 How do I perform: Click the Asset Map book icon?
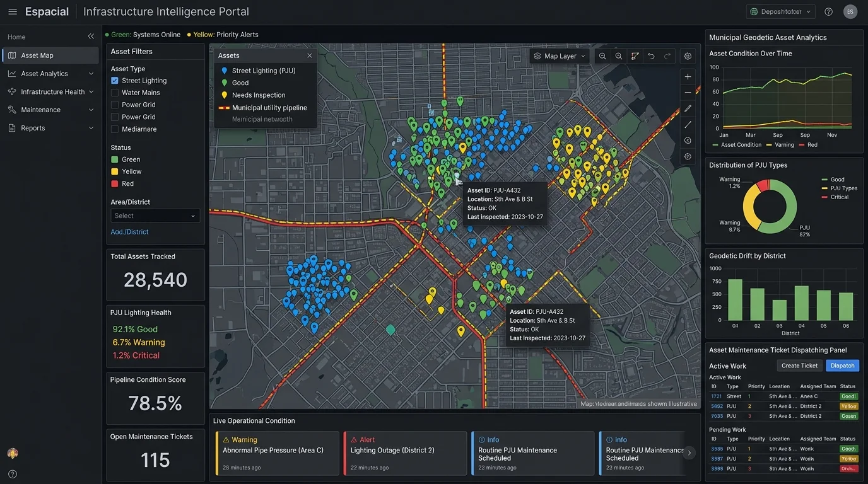(x=12, y=55)
